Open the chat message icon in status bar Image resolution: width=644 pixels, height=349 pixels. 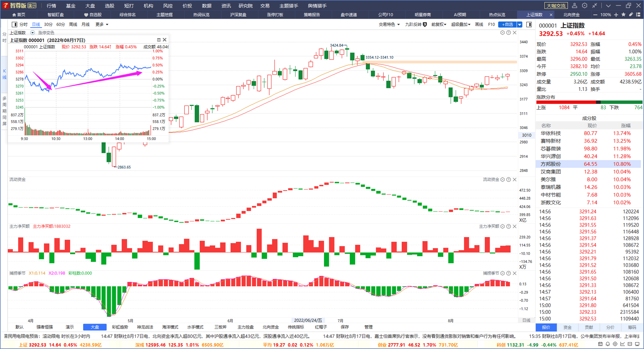[630, 344]
